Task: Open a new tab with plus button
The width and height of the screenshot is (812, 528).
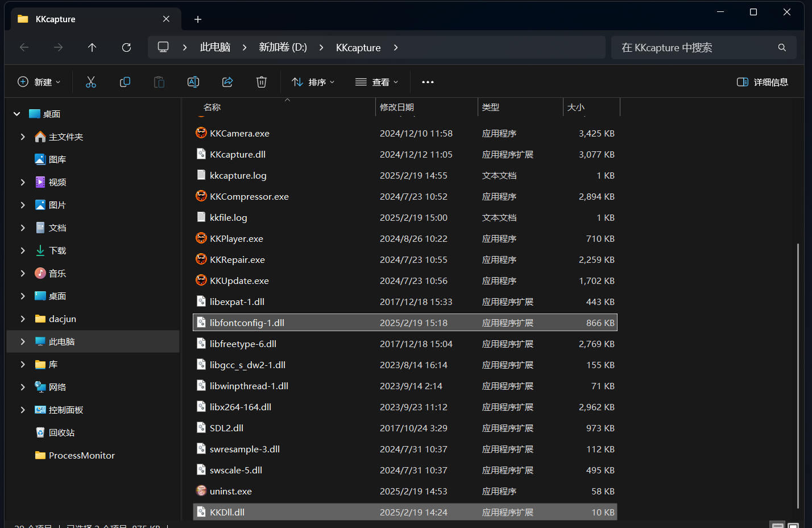Action: click(198, 19)
